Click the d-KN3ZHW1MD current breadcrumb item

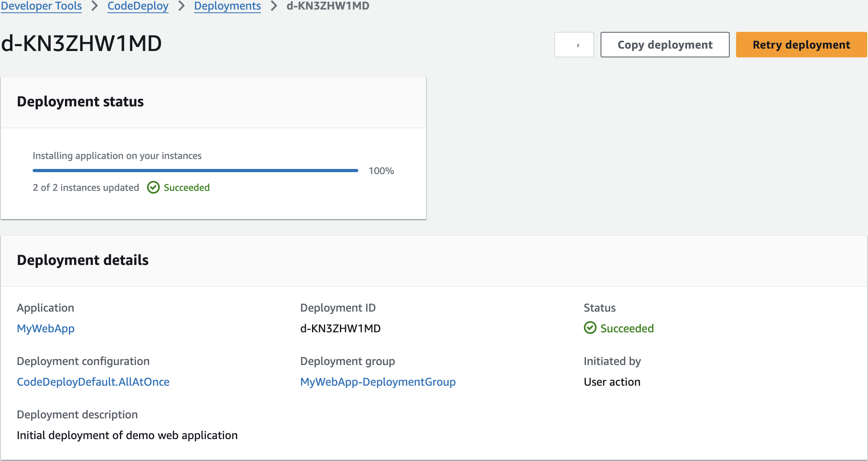click(x=328, y=6)
